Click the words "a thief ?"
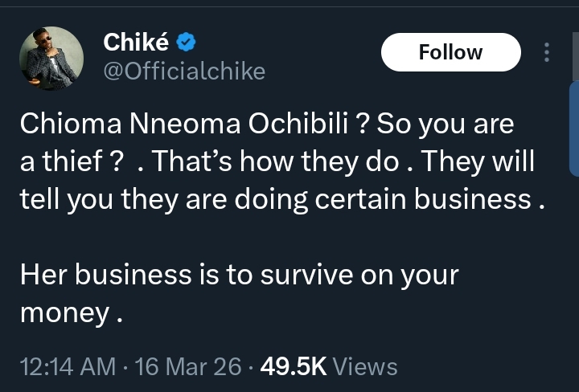The height and width of the screenshot is (392, 579). [x=71, y=163]
